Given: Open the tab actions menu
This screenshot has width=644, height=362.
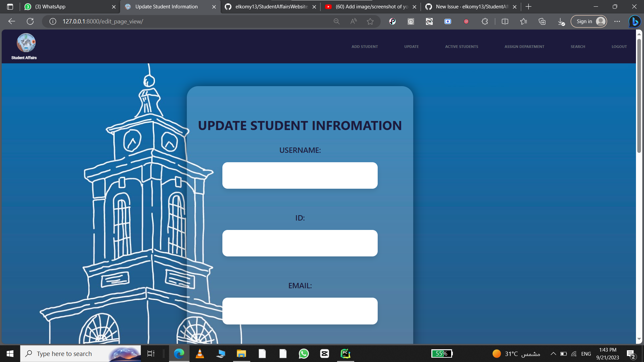Looking at the screenshot, I should pos(10,6).
